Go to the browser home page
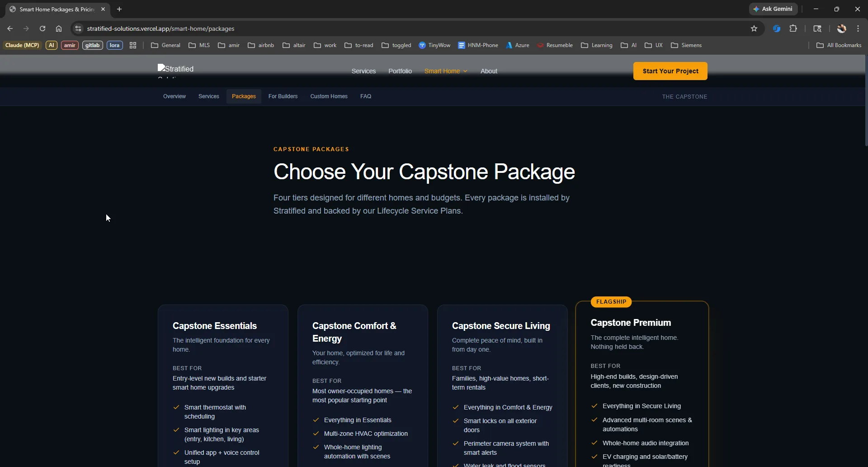The height and width of the screenshot is (467, 868). [59, 29]
